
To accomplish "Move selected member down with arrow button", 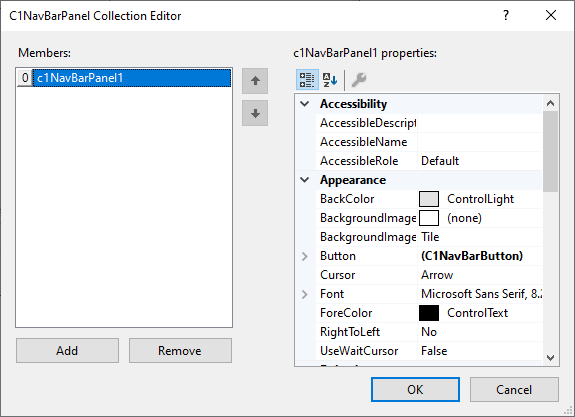I will tap(255, 113).
